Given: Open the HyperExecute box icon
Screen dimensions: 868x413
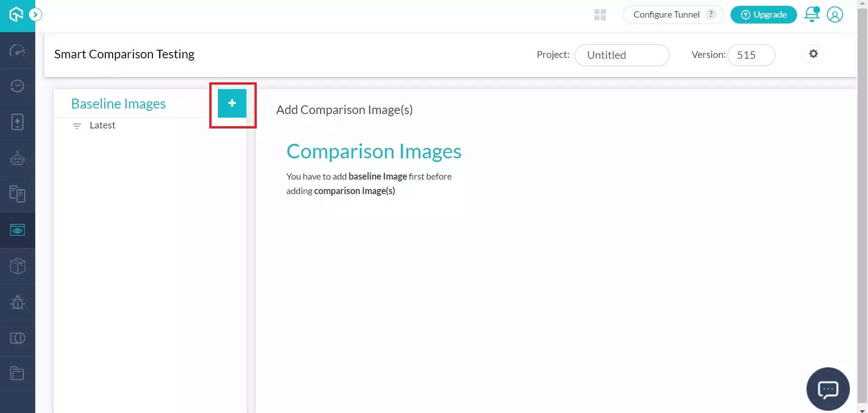Looking at the screenshot, I should point(17,266).
